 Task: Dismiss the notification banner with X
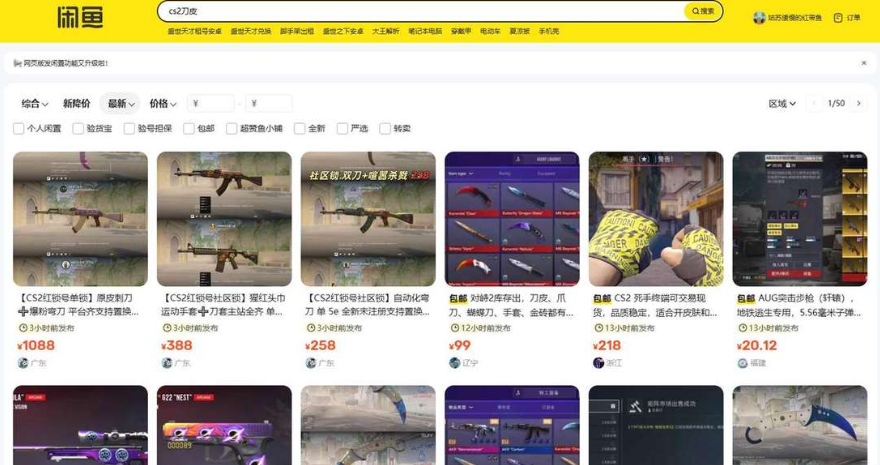[x=864, y=63]
